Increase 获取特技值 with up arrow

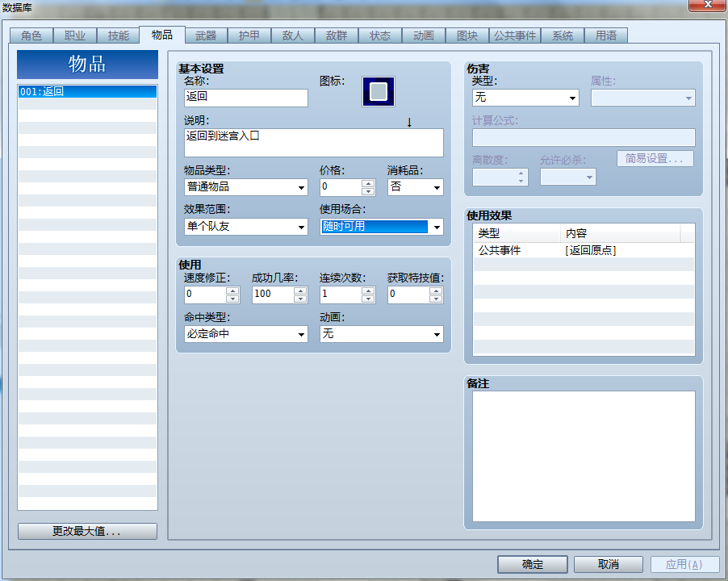coord(436,290)
